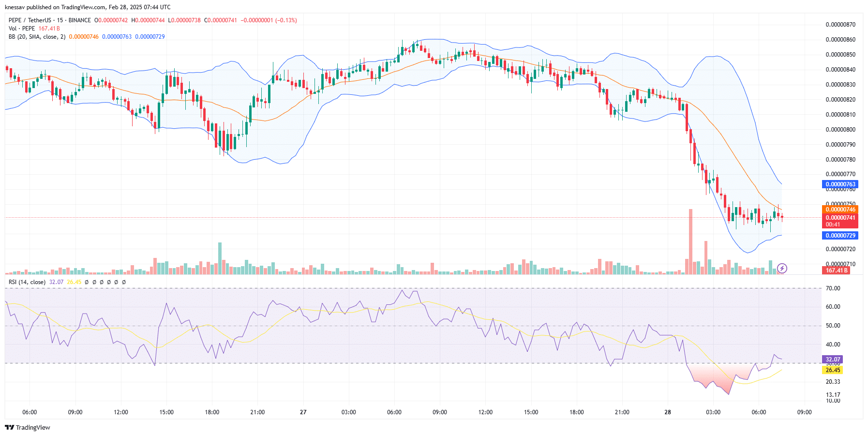Click the 0.00000870 price axis label

840,25
